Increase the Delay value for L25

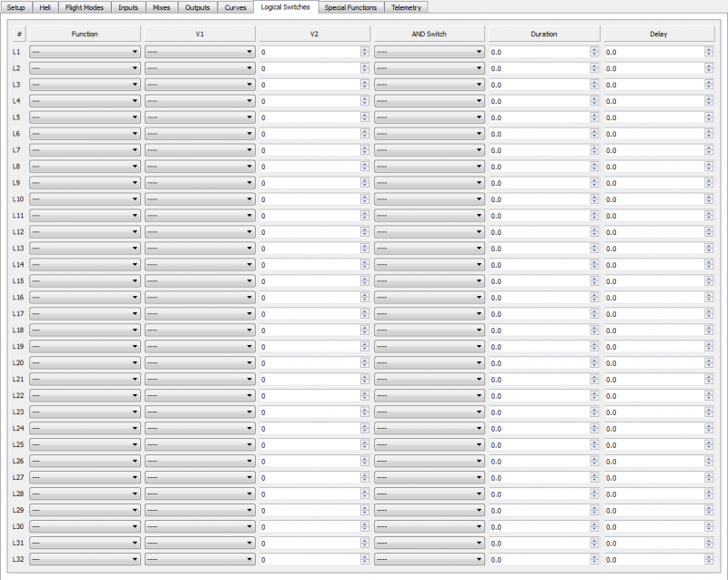(709, 443)
